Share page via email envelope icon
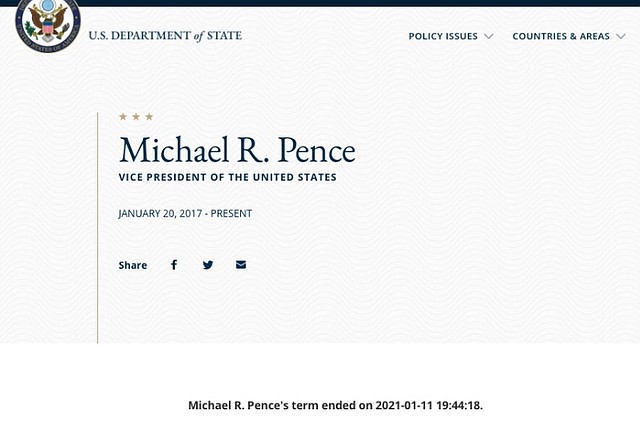The width and height of the screenshot is (640, 444). click(241, 265)
